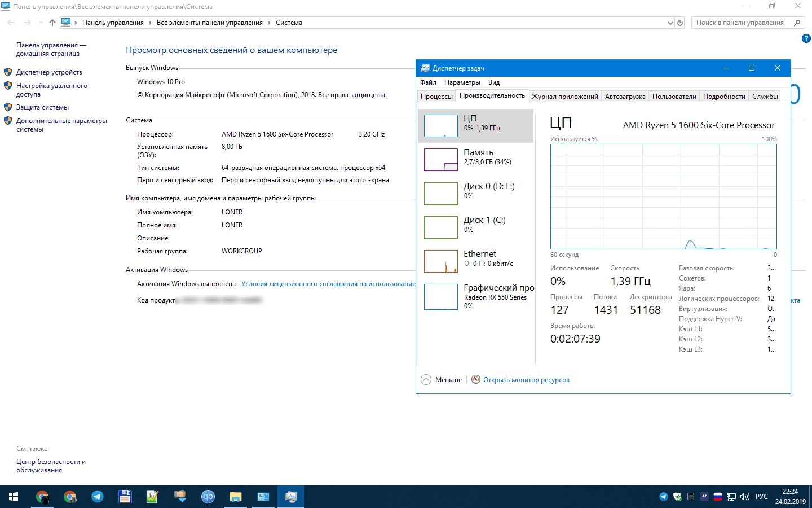Collapse Task Manager with 'Меньше' button
The width and height of the screenshot is (812, 508).
[x=442, y=380]
